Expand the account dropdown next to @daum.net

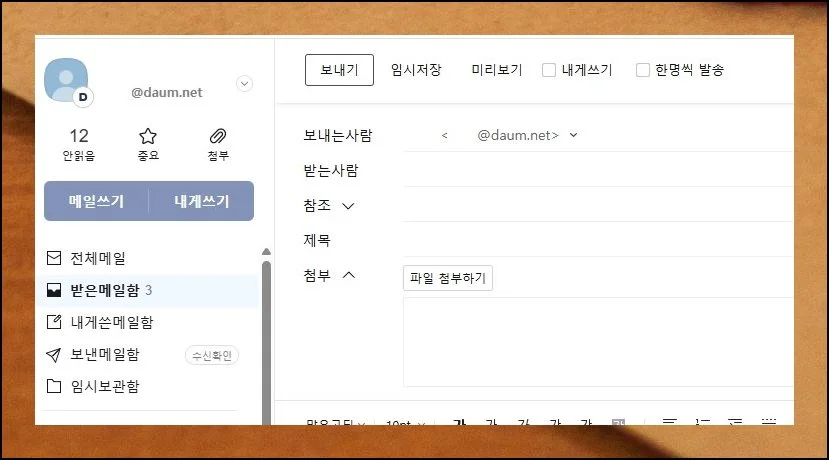pos(245,85)
